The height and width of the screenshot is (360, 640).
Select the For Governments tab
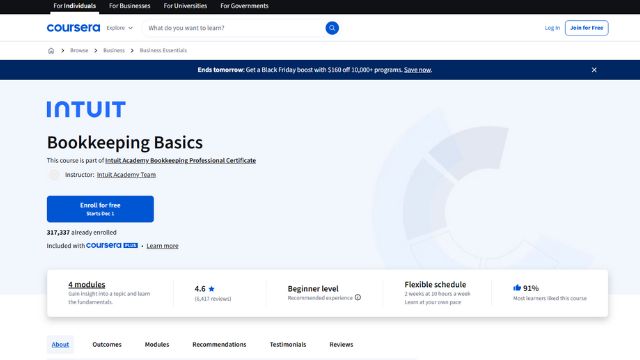point(244,6)
